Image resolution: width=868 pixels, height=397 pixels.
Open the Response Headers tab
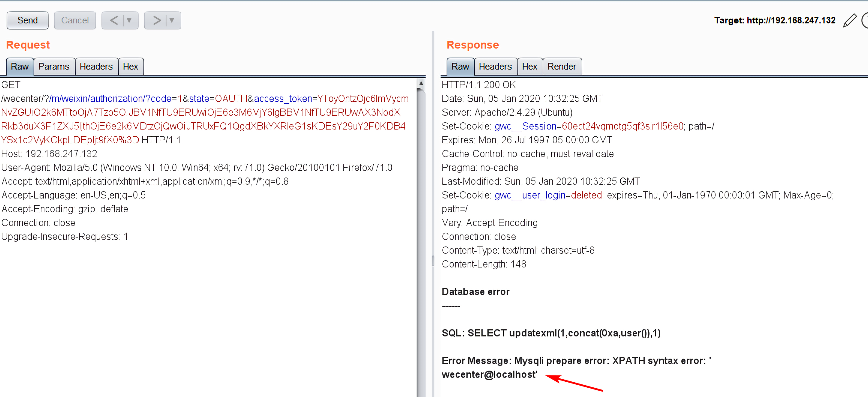(495, 67)
